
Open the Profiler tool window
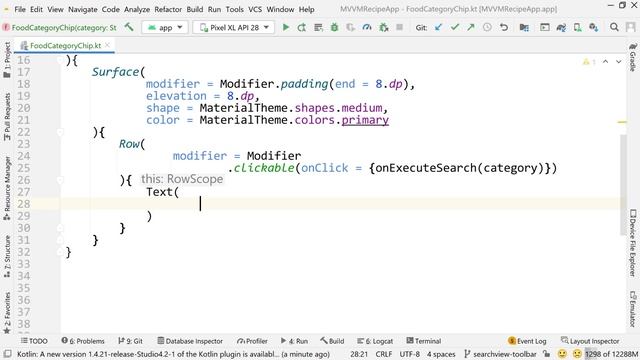pyautogui.click(x=252, y=341)
